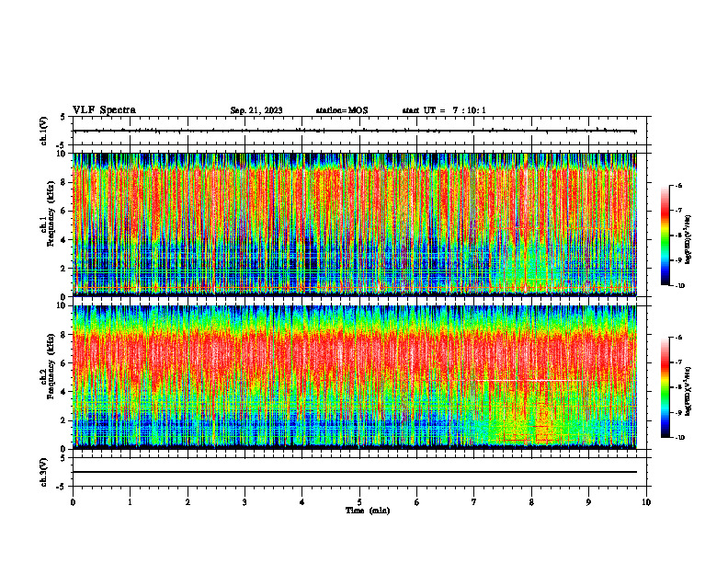
Task: Click time axis tick label "9"
Action: tap(588, 502)
